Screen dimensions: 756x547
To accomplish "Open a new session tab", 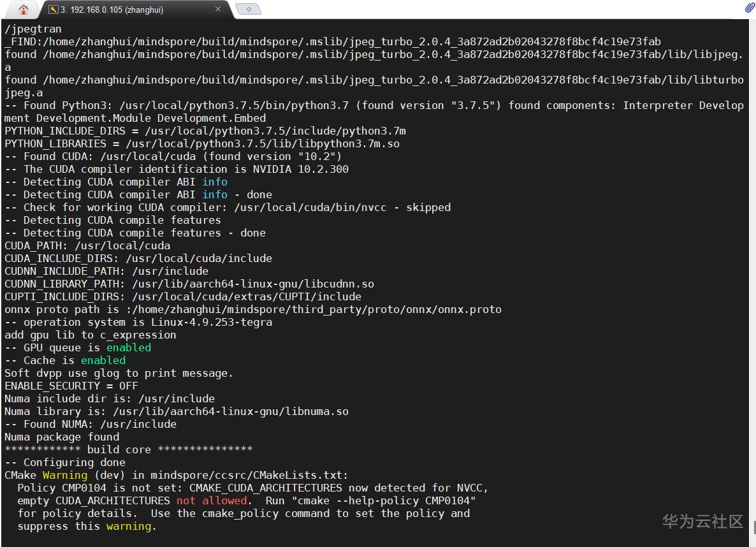I will pyautogui.click(x=248, y=10).
